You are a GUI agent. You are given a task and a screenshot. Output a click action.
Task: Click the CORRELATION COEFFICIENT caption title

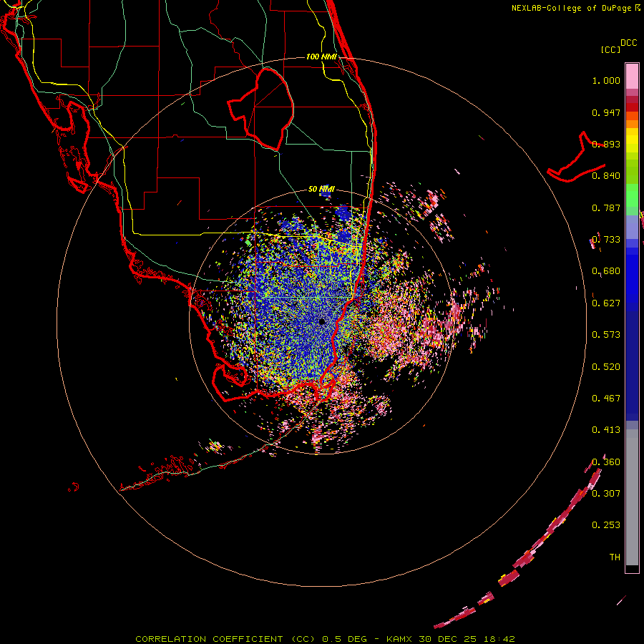tap(209, 639)
